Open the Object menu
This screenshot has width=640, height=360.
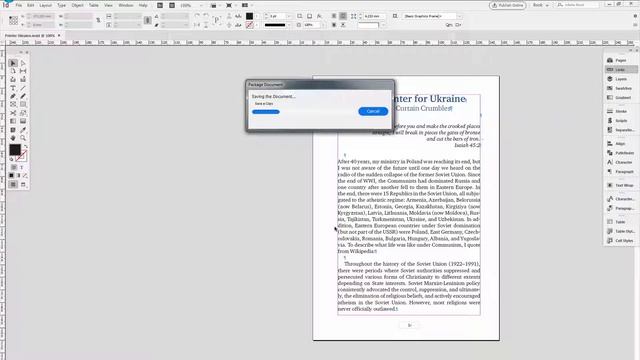click(77, 5)
